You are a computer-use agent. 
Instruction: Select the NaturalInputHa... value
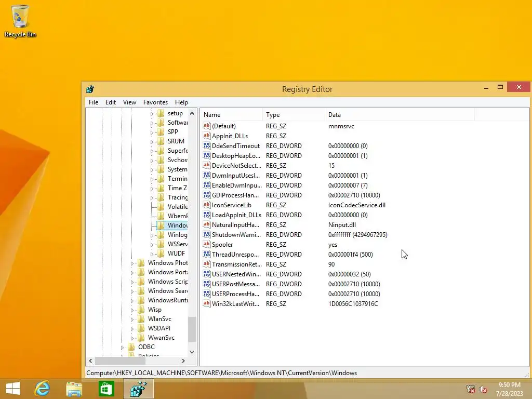pos(235,224)
